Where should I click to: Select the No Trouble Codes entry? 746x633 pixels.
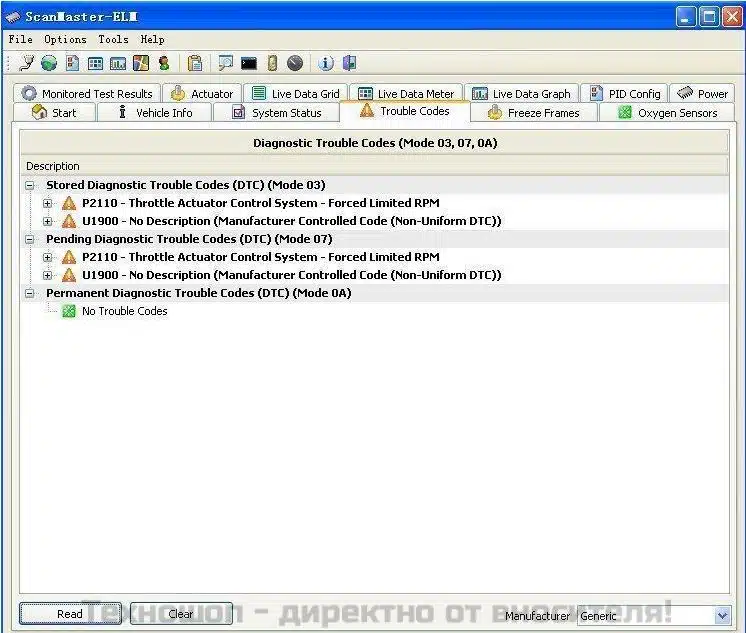[x=124, y=311]
